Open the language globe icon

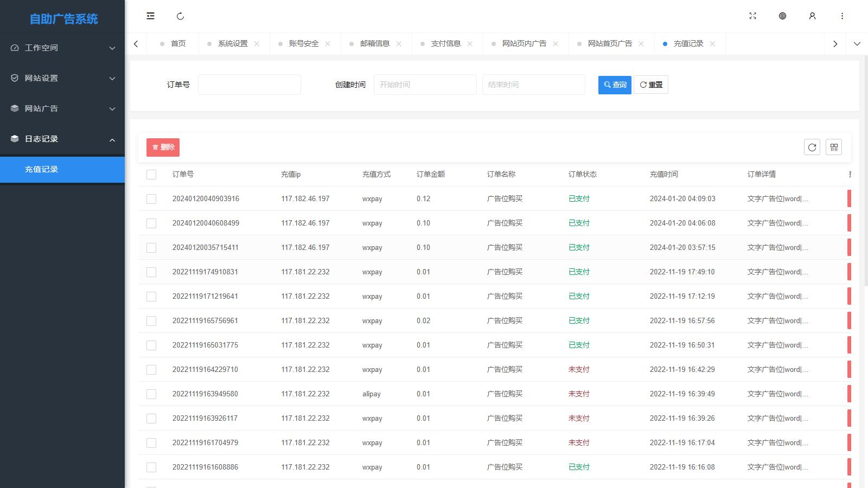[782, 16]
